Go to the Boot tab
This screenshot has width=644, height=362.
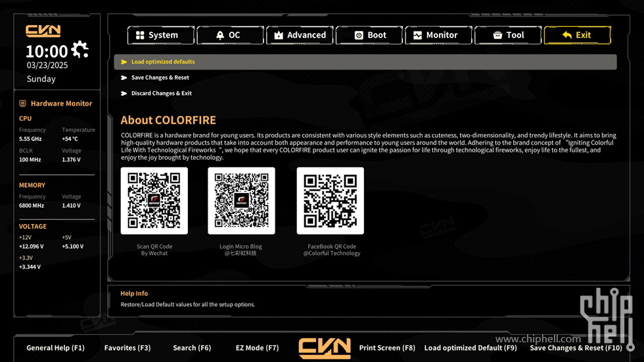369,35
